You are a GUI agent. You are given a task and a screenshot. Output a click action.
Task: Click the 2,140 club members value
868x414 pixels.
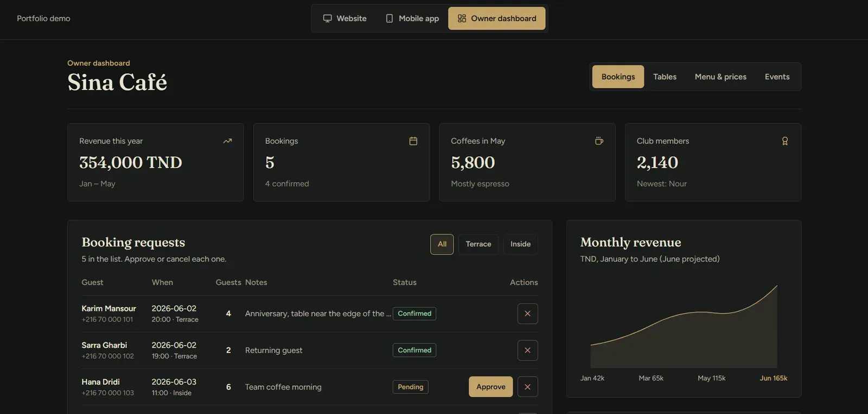coord(658,162)
